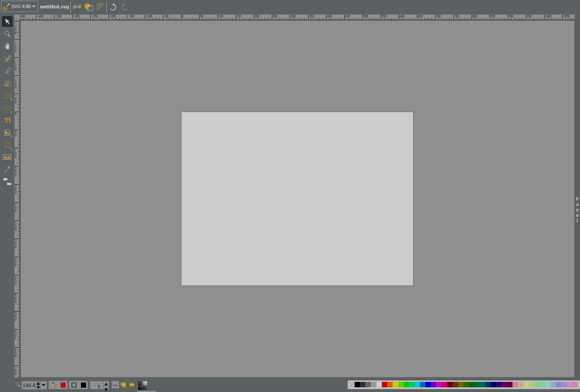580x392 pixels.
Task: Choose the Image insert tool
Action: pyautogui.click(x=7, y=157)
